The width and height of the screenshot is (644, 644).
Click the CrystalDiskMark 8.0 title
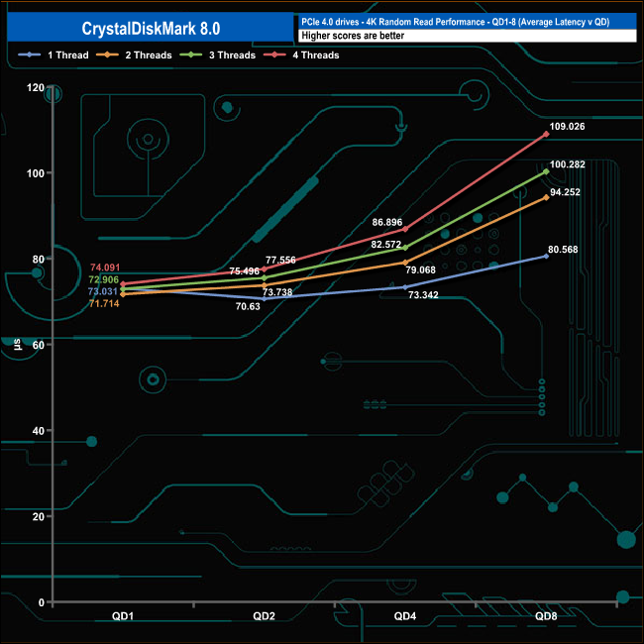pos(151,29)
